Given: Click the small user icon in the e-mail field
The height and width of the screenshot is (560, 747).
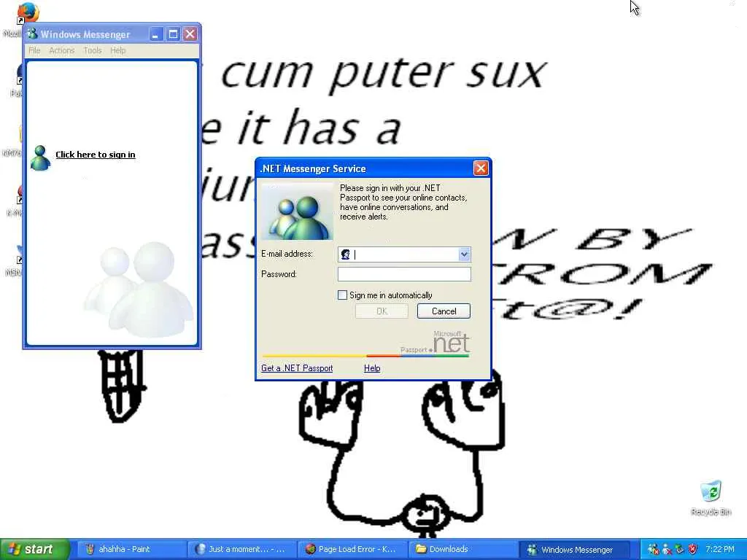Looking at the screenshot, I should (345, 254).
